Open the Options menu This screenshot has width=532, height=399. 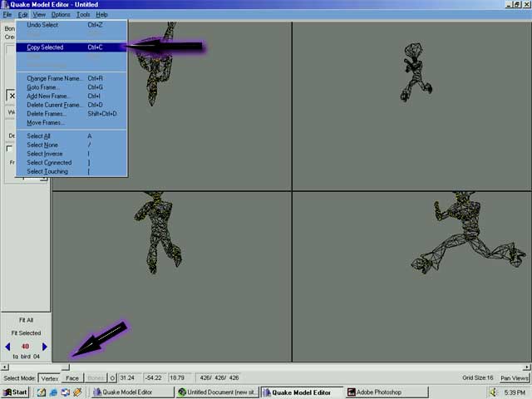click(61, 15)
